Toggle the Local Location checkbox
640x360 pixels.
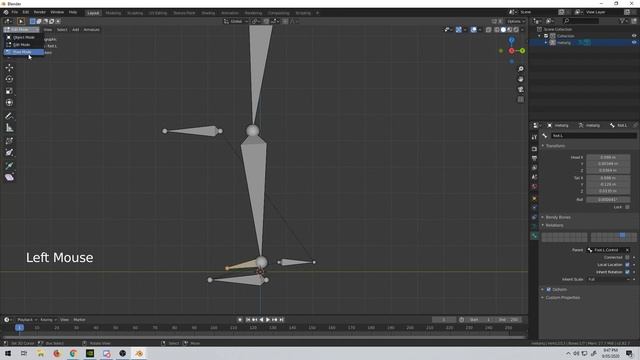coord(627,264)
